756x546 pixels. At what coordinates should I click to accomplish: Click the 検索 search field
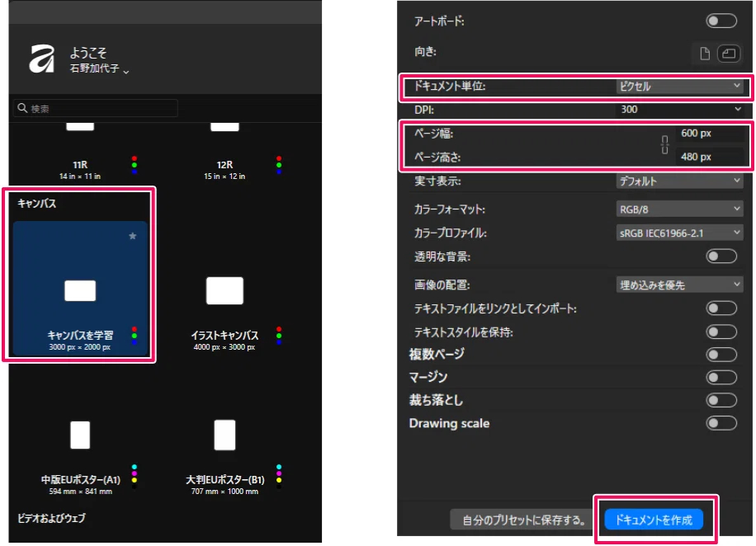(96, 108)
